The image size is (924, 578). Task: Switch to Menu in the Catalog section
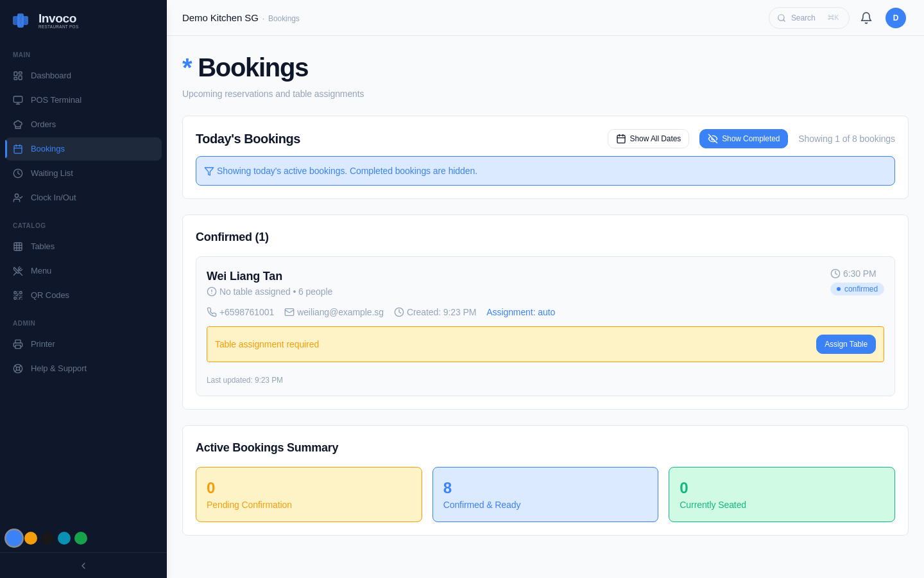pyautogui.click(x=40, y=270)
